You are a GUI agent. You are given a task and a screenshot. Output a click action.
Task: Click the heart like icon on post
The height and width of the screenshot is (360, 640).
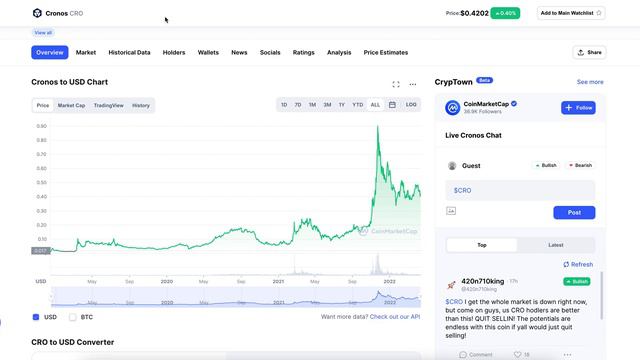[518, 354]
